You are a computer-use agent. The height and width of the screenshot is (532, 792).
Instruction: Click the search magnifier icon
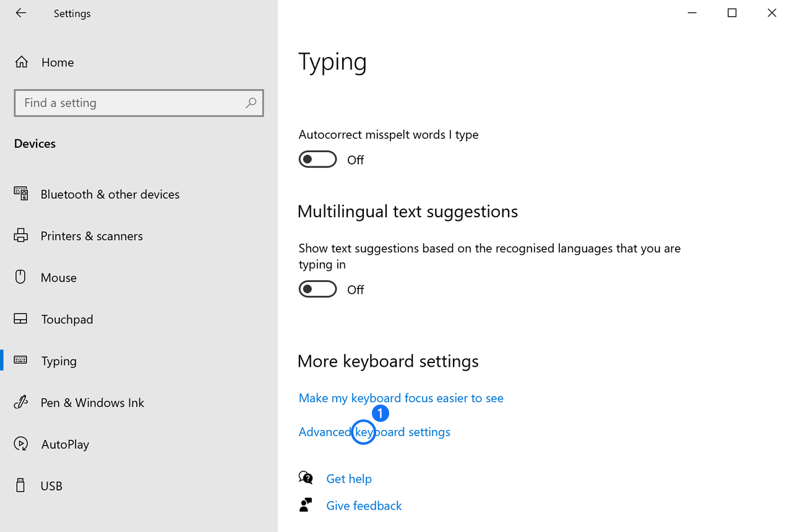[251, 103]
